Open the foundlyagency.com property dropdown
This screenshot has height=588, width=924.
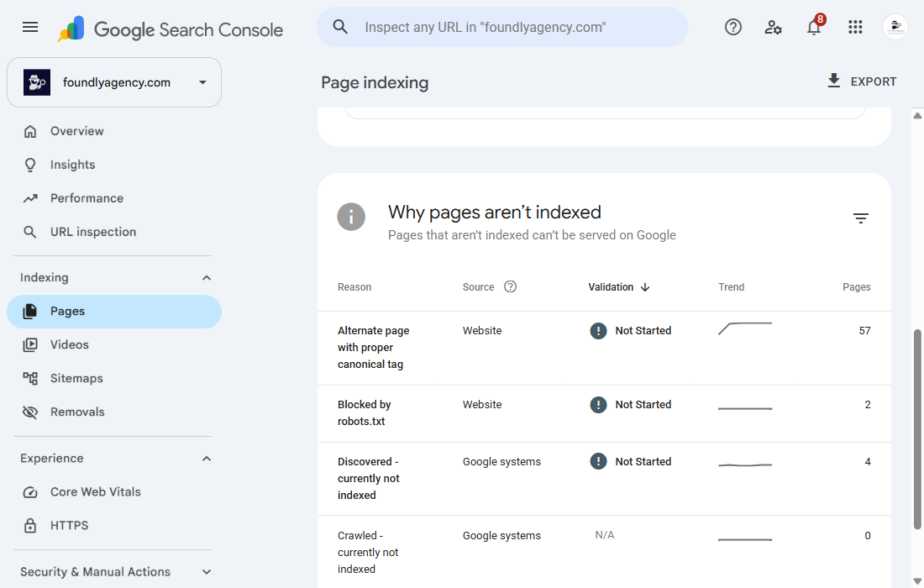[x=114, y=82]
